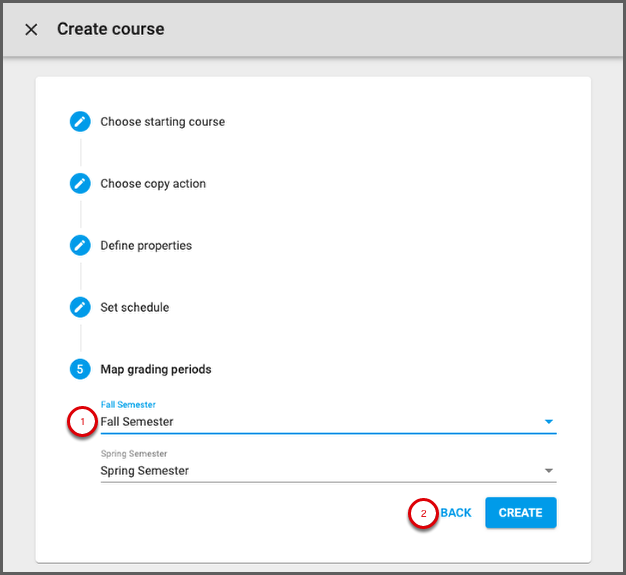Return to the Define properties step
The height and width of the screenshot is (575, 626).
click(x=146, y=246)
